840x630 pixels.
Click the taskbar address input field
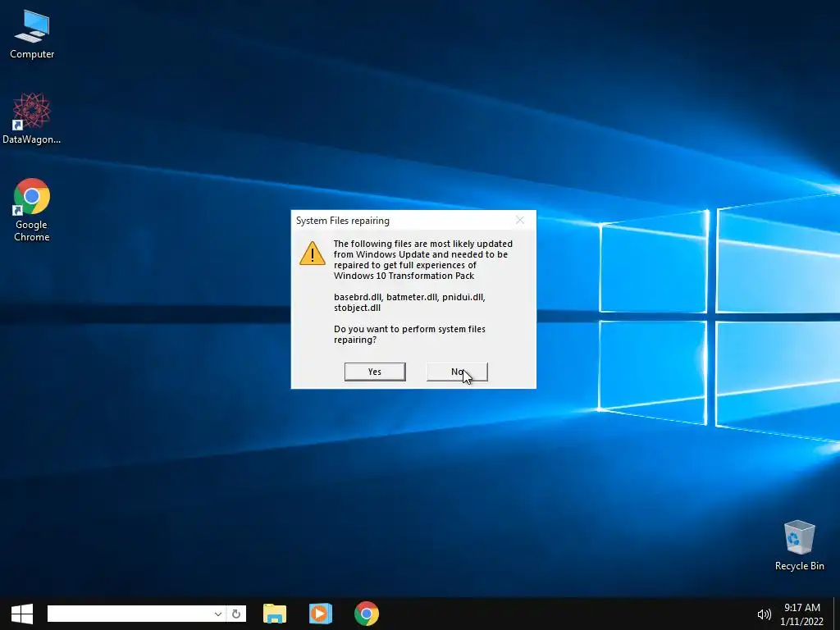(130, 614)
